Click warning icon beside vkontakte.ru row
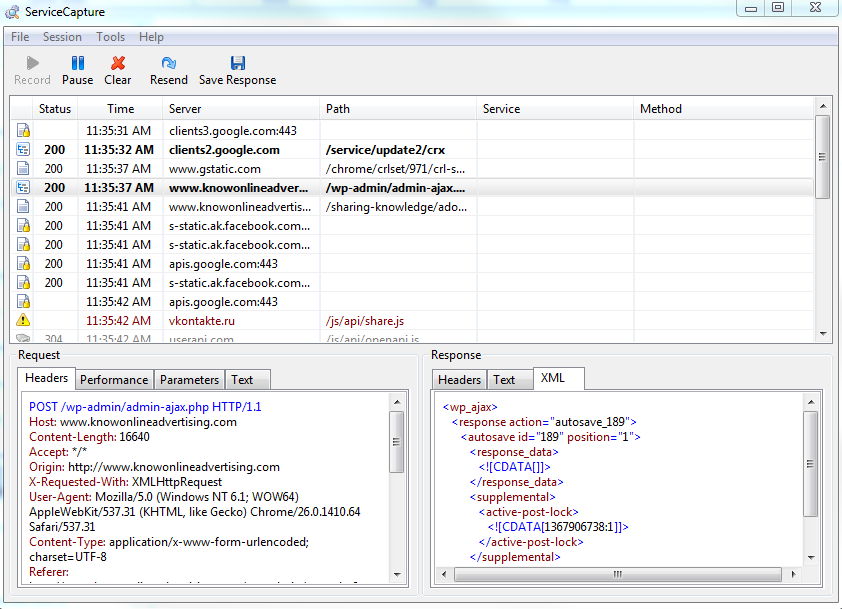 point(23,321)
